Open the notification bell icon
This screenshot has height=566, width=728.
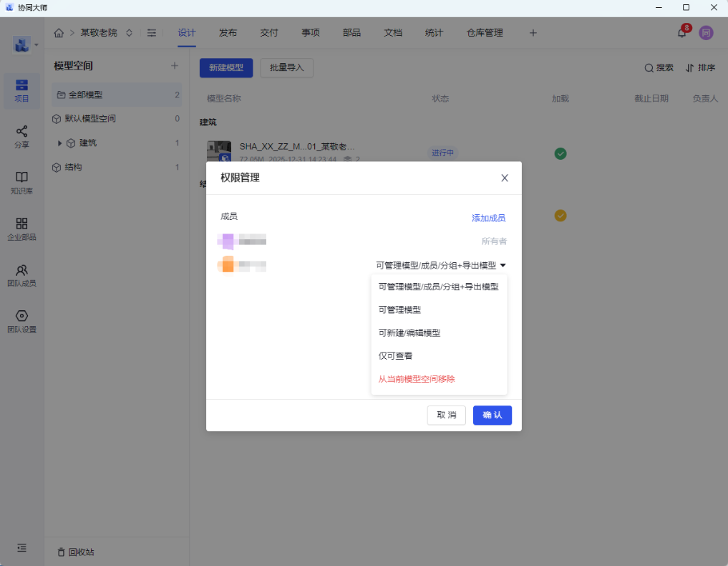pos(681,33)
